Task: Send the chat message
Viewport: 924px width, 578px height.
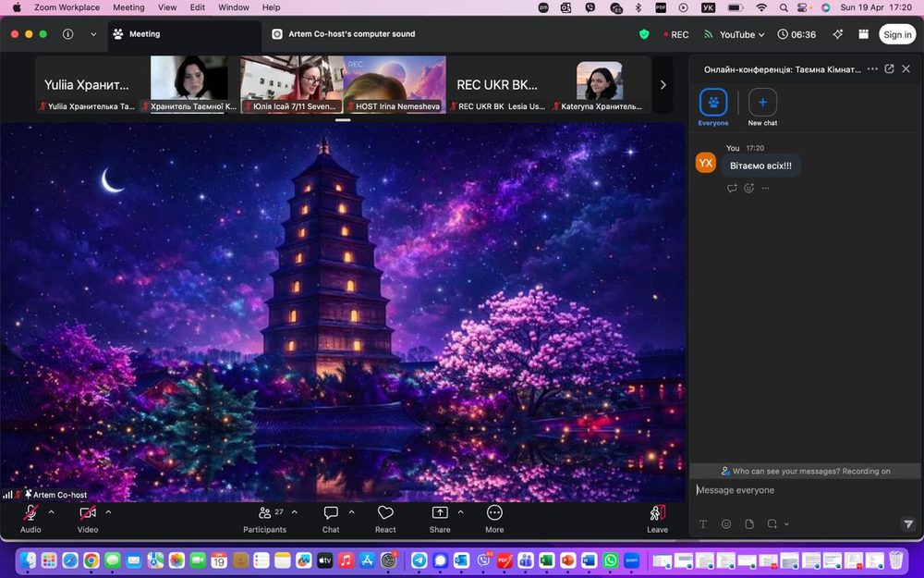Action: [x=908, y=523]
